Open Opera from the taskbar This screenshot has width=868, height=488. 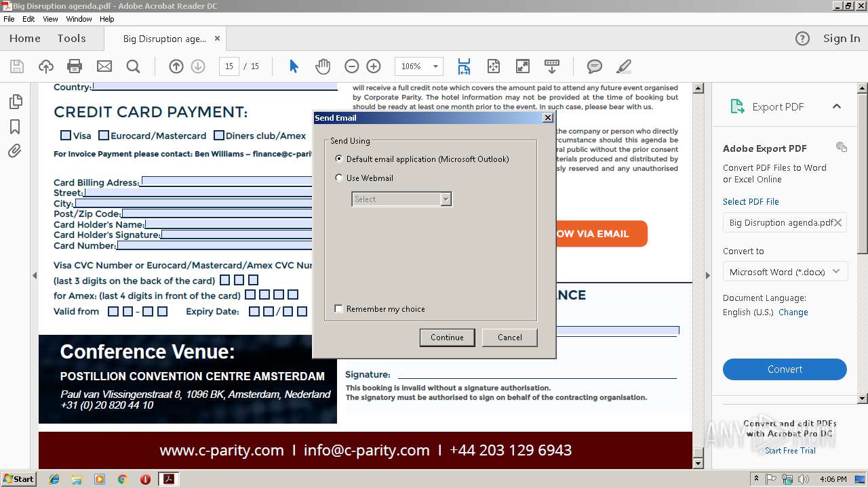[145, 479]
